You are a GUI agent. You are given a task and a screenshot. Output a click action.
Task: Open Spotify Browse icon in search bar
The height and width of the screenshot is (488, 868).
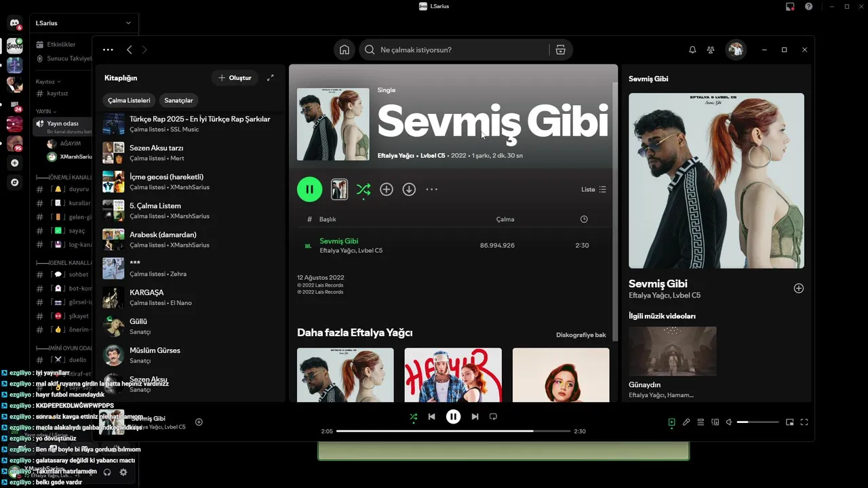pos(560,49)
